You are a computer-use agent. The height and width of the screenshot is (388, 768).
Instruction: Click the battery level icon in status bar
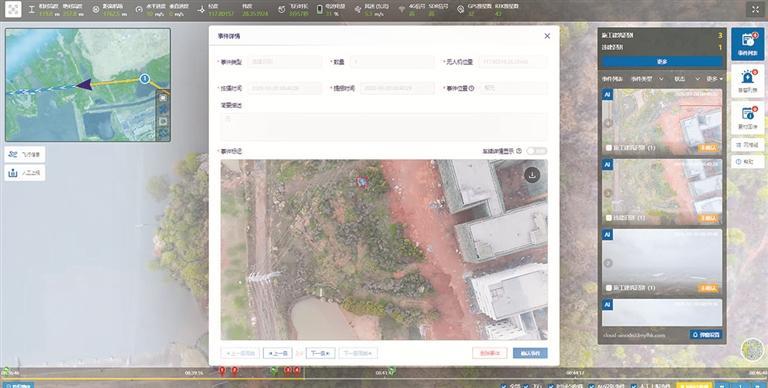319,9
